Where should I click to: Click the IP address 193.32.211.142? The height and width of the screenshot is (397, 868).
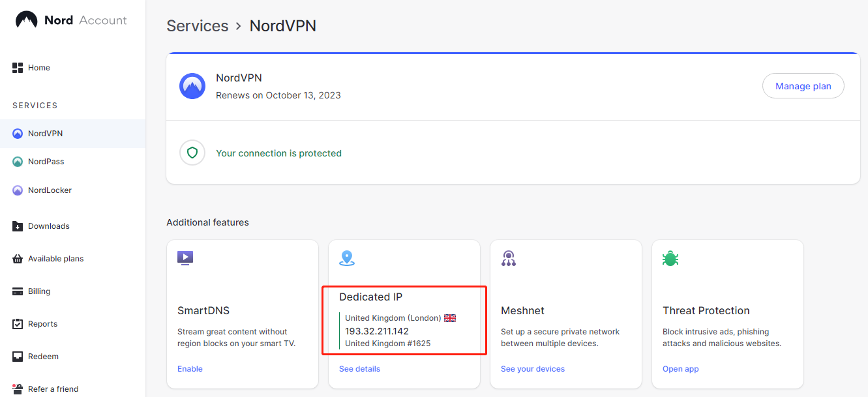pyautogui.click(x=377, y=331)
